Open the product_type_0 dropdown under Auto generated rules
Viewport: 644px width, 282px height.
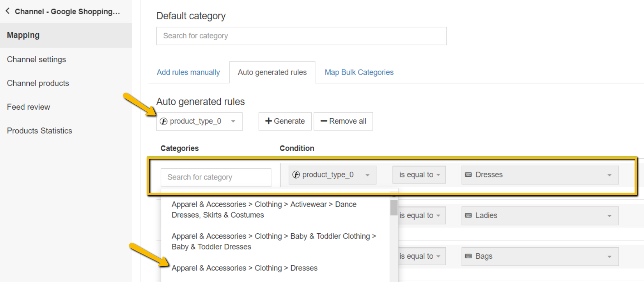(199, 121)
